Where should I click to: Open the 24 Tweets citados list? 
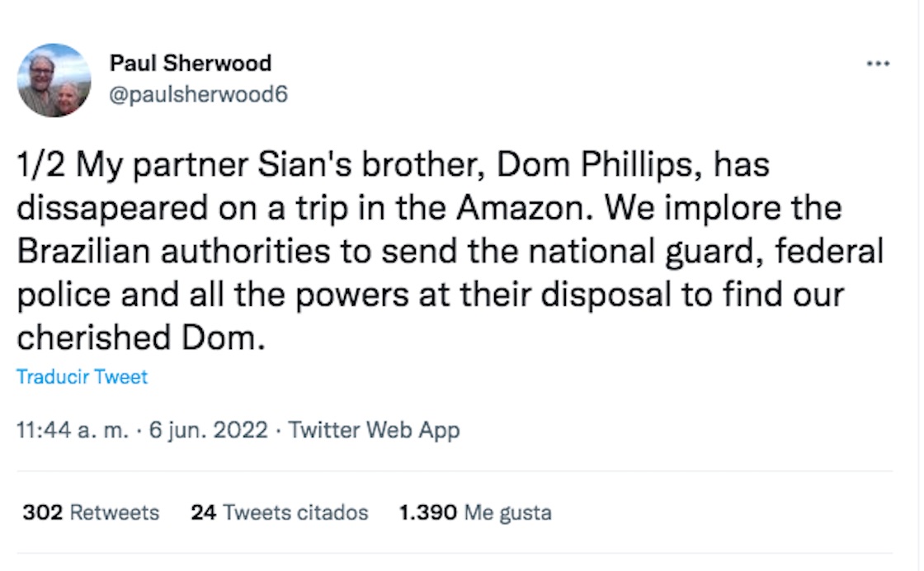click(279, 512)
